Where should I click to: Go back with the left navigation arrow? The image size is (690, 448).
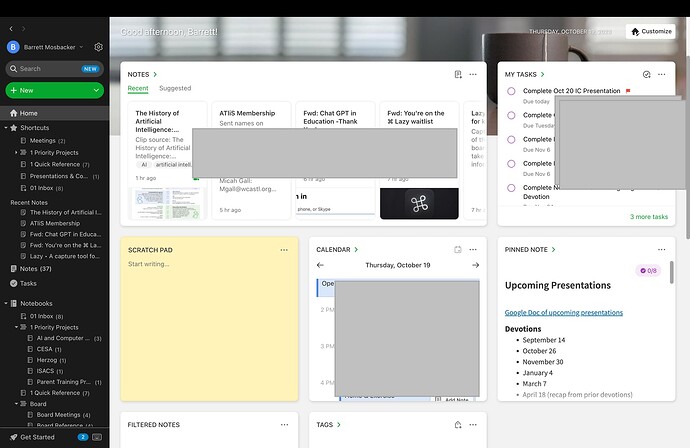click(x=11, y=29)
